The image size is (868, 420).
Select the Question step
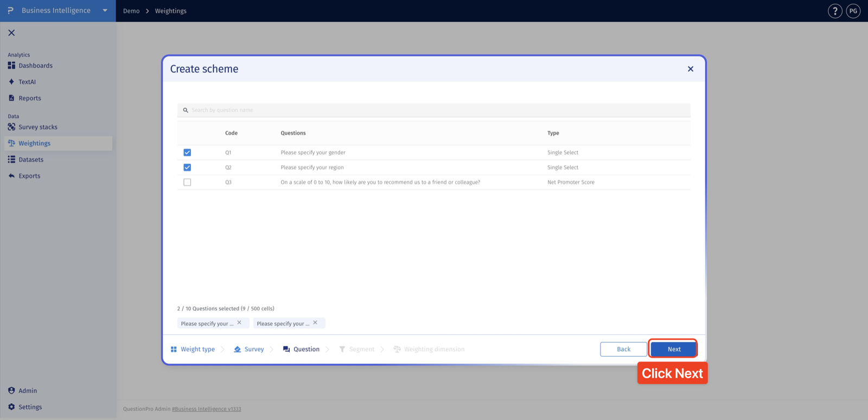(301, 349)
